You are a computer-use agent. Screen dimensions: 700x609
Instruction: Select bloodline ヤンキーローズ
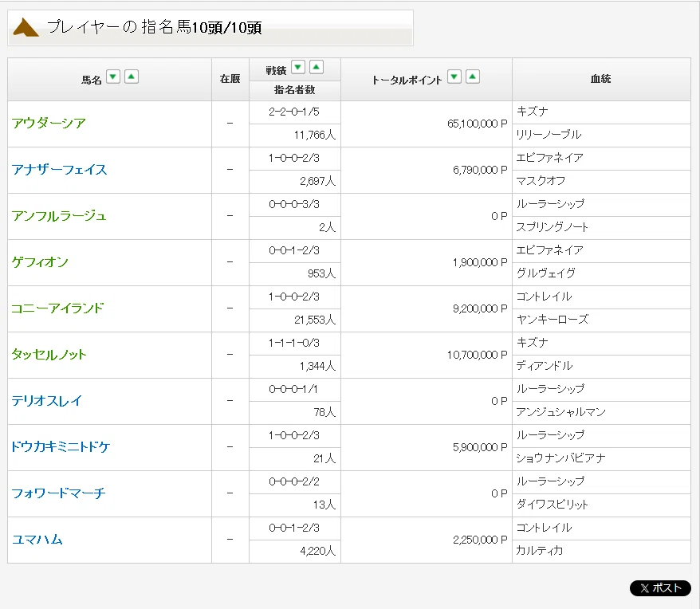point(553,320)
